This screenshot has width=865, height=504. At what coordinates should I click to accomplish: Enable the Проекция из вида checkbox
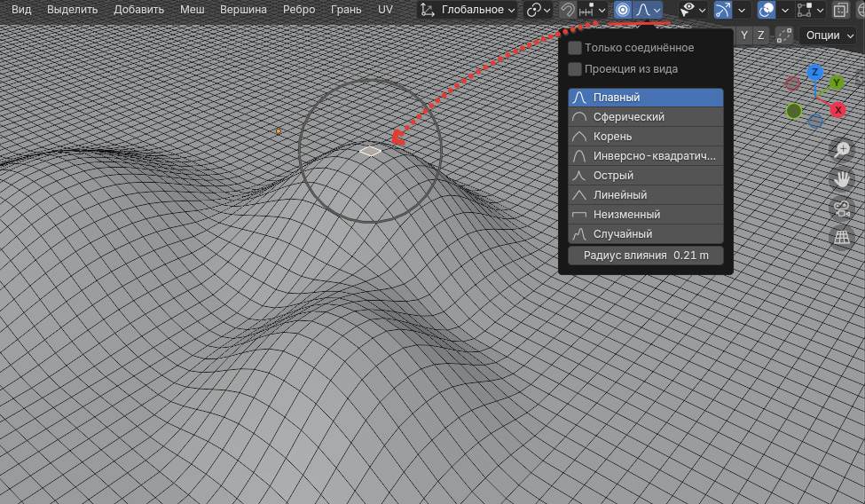tap(575, 69)
